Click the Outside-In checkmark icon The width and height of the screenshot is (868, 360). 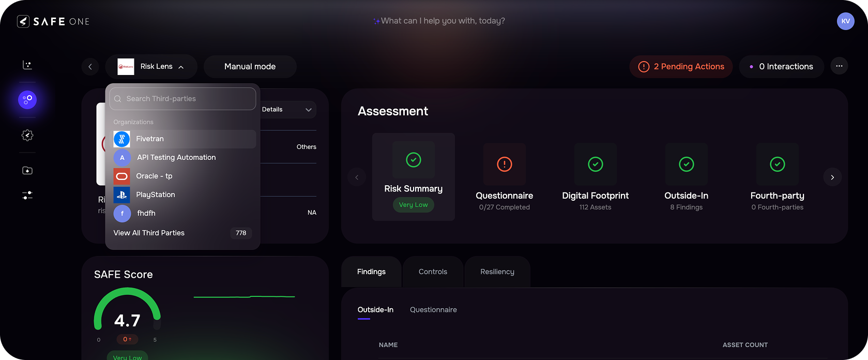pos(687,164)
